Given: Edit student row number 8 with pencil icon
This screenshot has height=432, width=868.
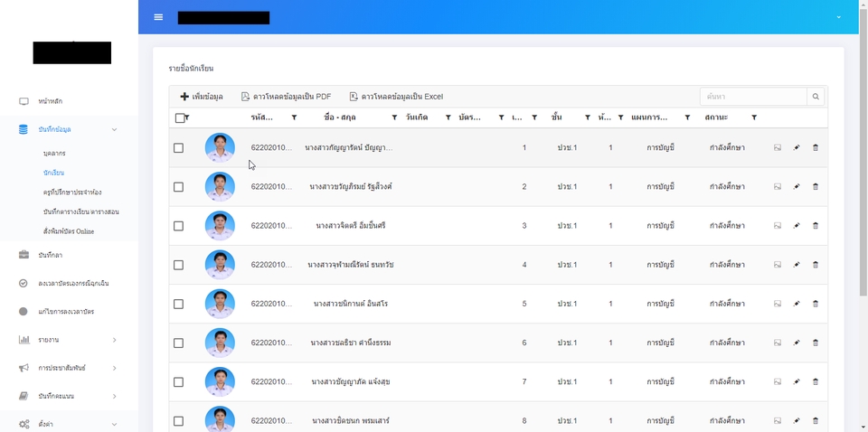Looking at the screenshot, I should [797, 421].
